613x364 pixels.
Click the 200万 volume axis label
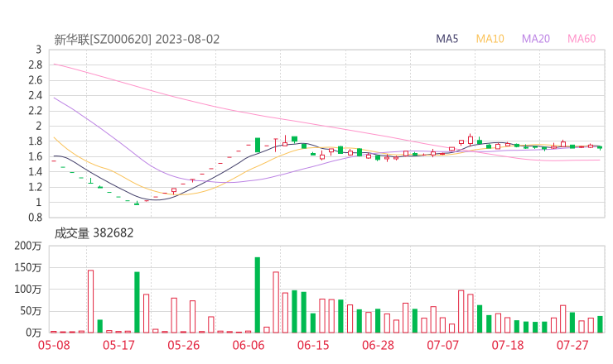click(x=28, y=246)
